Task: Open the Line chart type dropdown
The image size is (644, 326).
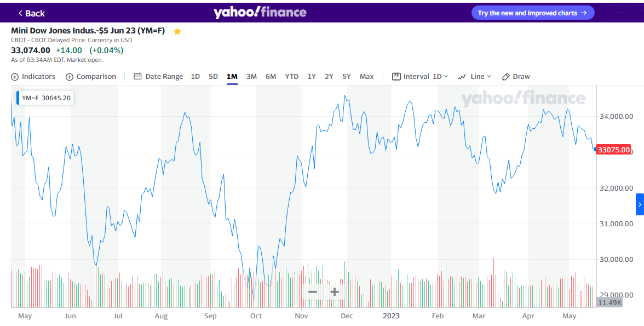Action: [x=475, y=77]
